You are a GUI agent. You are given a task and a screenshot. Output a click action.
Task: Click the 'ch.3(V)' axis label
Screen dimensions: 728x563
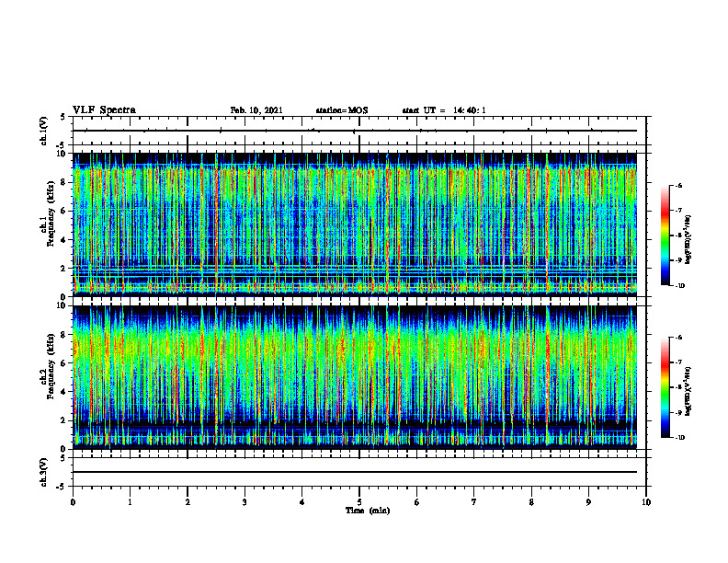(x=43, y=472)
